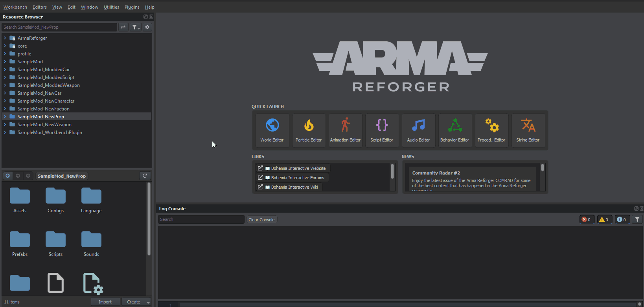This screenshot has height=307, width=644.
Task: Open the String Editor
Action: [528, 131]
